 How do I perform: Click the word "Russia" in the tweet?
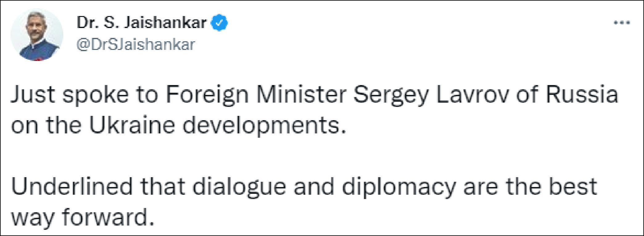pyautogui.click(x=582, y=95)
